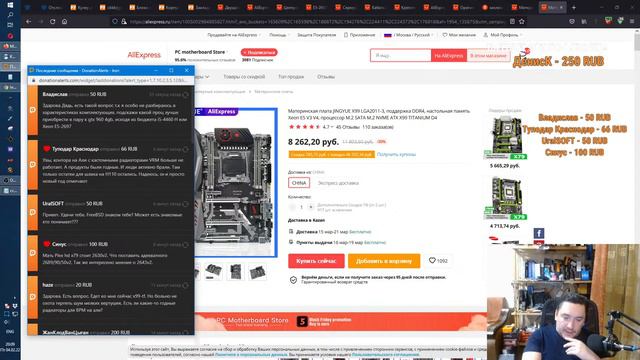Select CHINA shipping origin option

coord(299,183)
